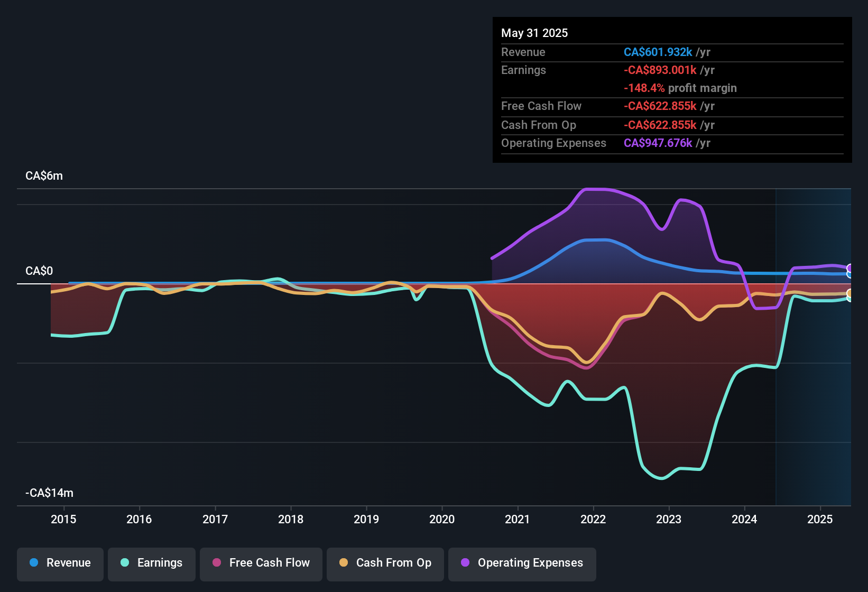Click the pink Free Cash Flow legend dot
868x592 pixels.
[x=216, y=563]
